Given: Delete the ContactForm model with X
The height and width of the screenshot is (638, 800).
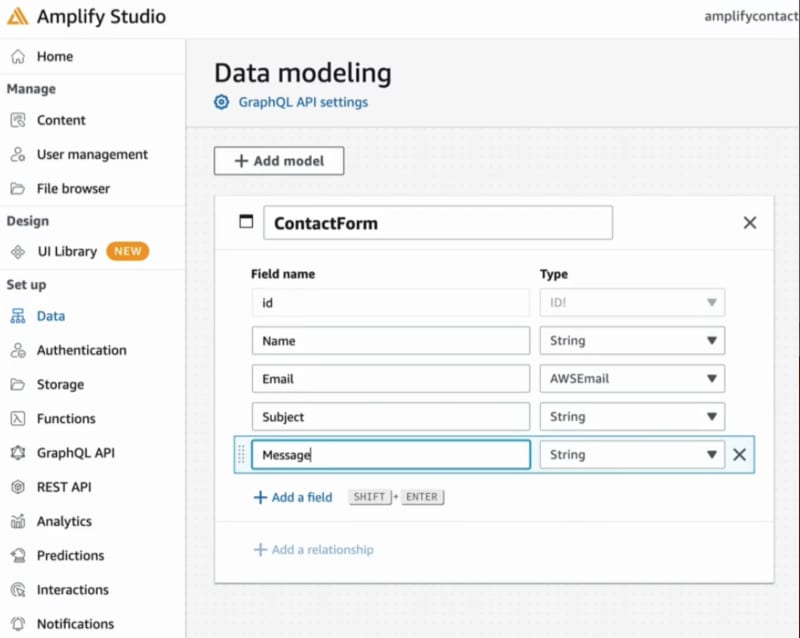Looking at the screenshot, I should (x=749, y=223).
